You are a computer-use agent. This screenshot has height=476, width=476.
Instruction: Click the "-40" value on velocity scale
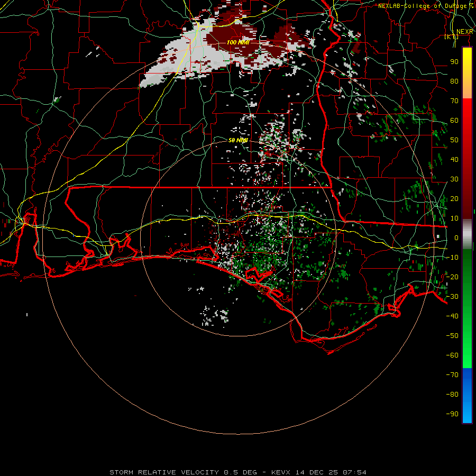pyautogui.click(x=452, y=316)
